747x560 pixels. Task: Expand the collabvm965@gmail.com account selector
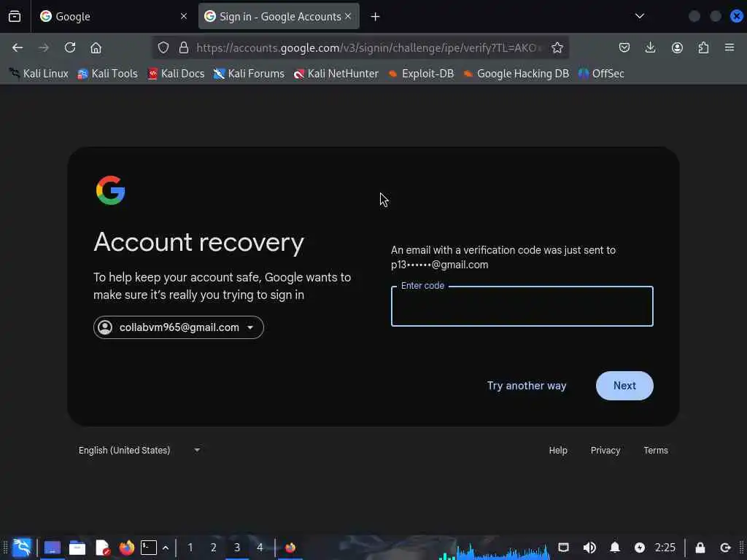click(x=179, y=327)
